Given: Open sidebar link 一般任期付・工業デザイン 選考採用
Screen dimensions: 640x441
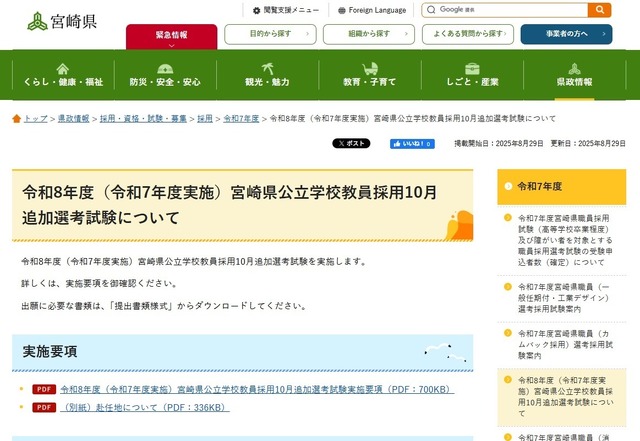Looking at the screenshot, I should (564, 298).
